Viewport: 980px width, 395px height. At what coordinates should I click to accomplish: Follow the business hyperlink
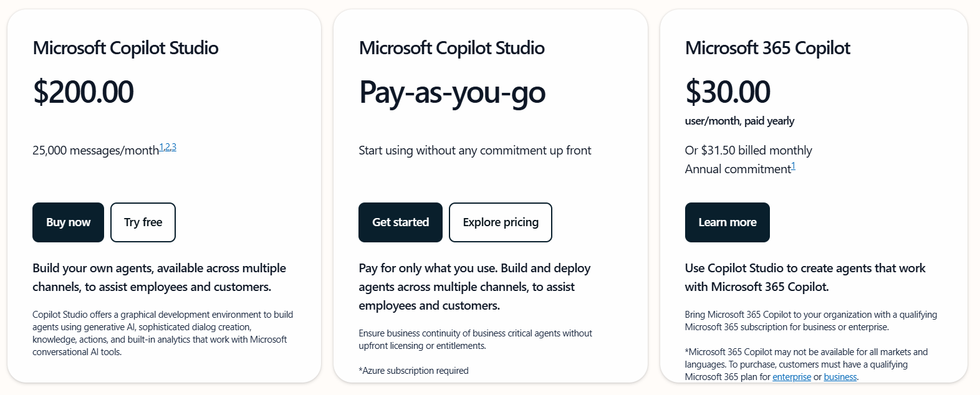click(x=840, y=377)
